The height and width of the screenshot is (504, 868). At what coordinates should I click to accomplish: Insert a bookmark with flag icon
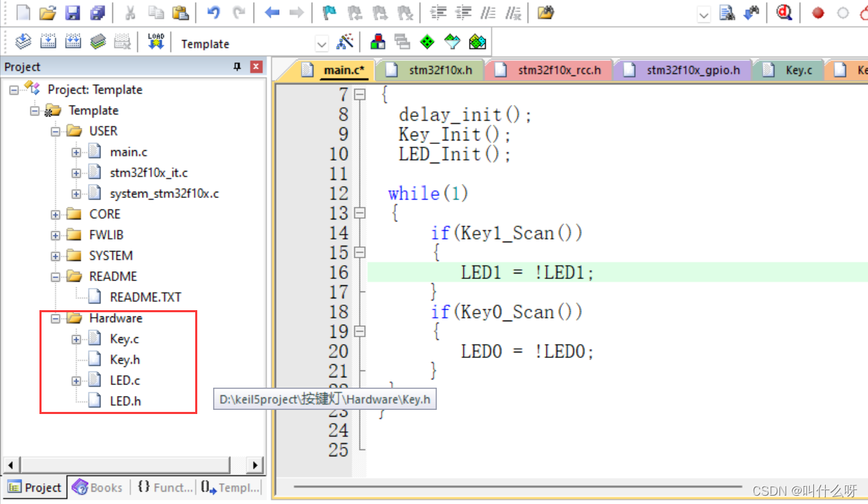coord(330,12)
